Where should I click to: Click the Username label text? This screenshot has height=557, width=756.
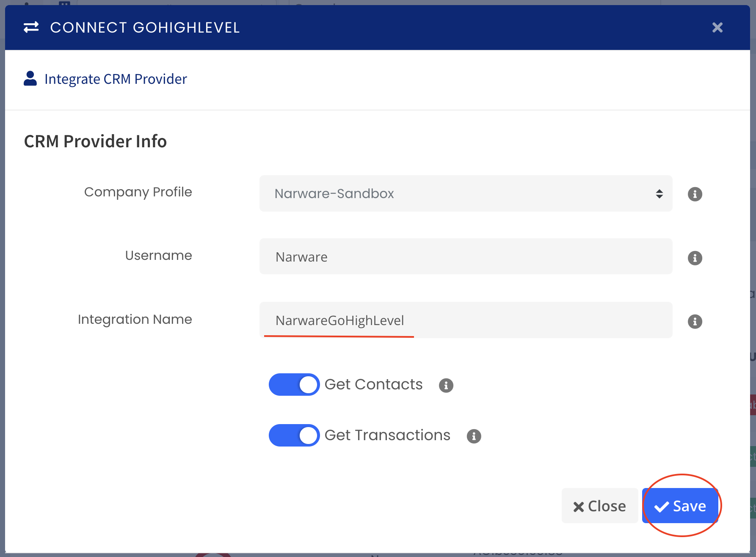coord(158,255)
